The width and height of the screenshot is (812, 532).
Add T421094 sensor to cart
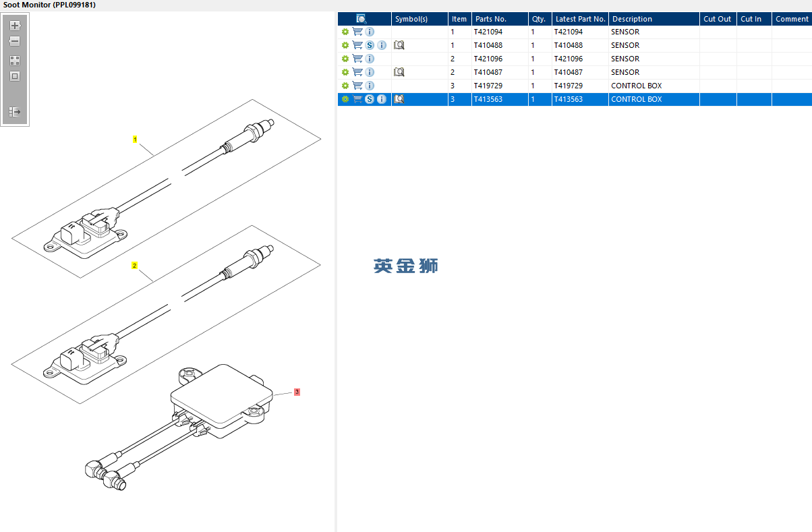(357, 32)
